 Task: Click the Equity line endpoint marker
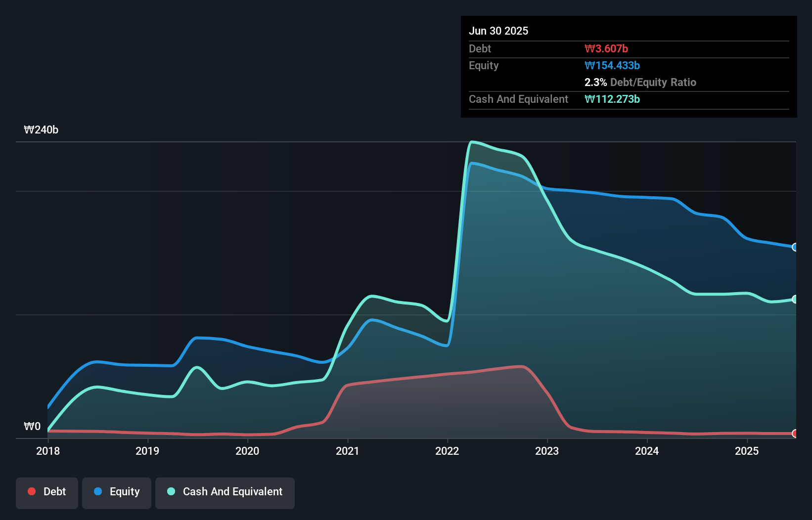[x=795, y=247]
